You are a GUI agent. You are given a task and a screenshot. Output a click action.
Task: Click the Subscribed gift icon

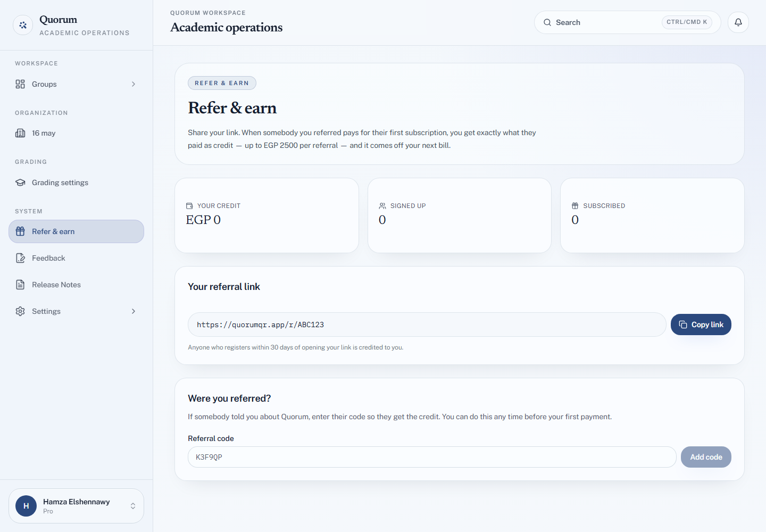(x=575, y=206)
